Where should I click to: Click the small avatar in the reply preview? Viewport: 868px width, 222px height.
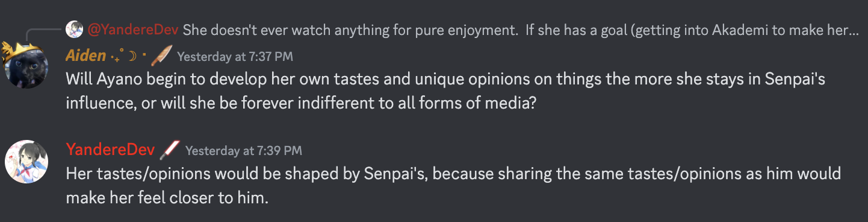[75, 29]
